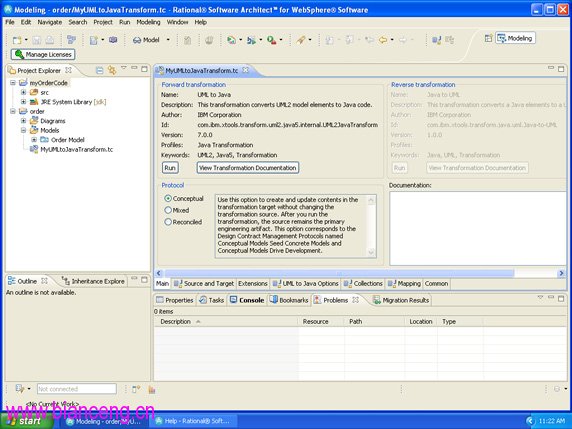This screenshot has width=572, height=429.
Task: Open dropdown beside the Debug icon
Action: (260, 40)
